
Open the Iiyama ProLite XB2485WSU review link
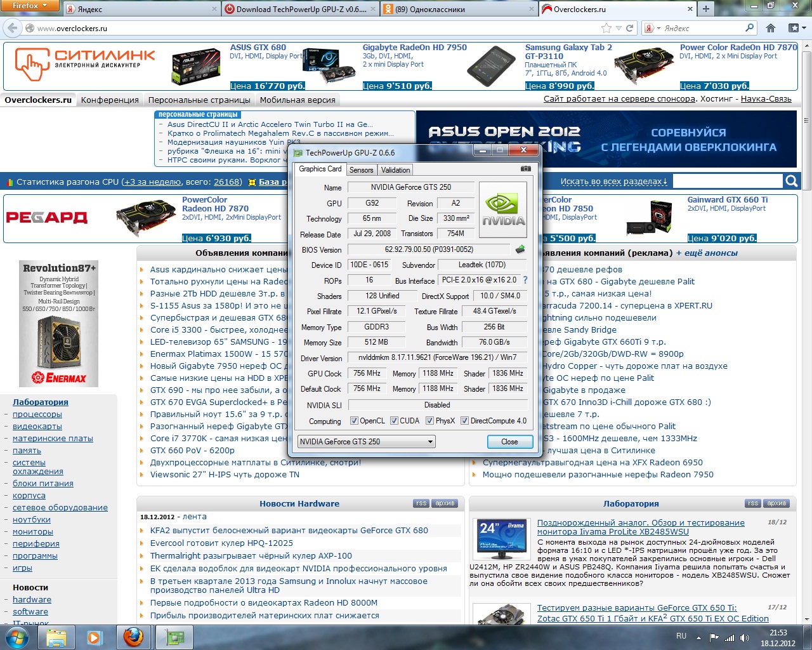[641, 527]
